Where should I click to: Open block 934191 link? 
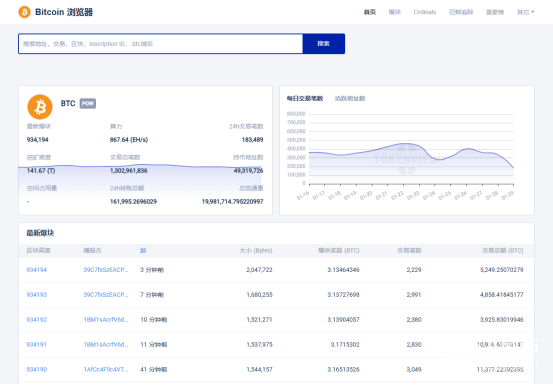click(x=37, y=344)
